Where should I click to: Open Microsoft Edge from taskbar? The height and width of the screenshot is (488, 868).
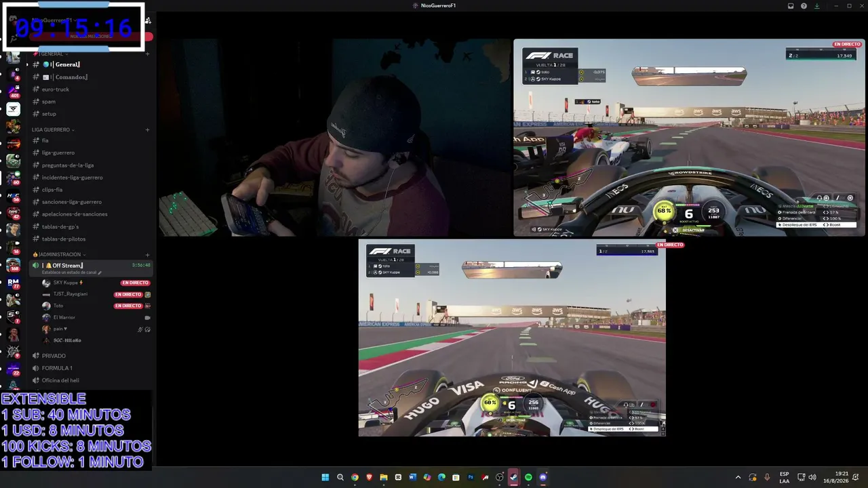pos(441,477)
